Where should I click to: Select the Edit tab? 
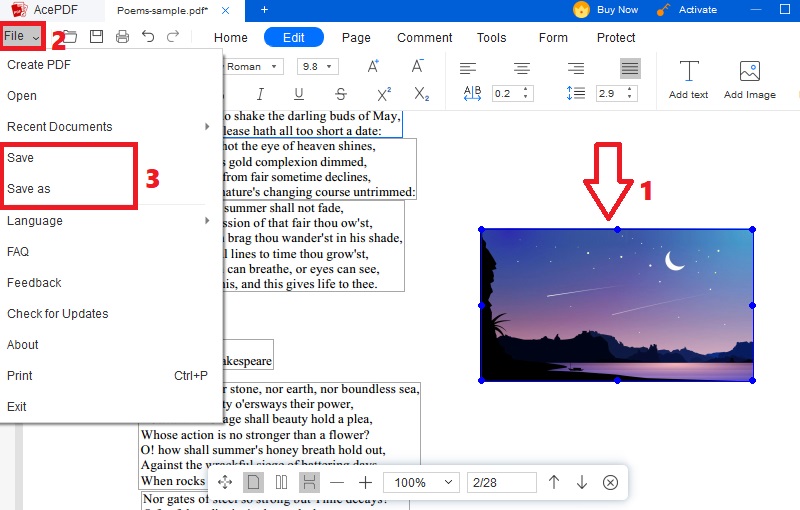click(x=294, y=38)
